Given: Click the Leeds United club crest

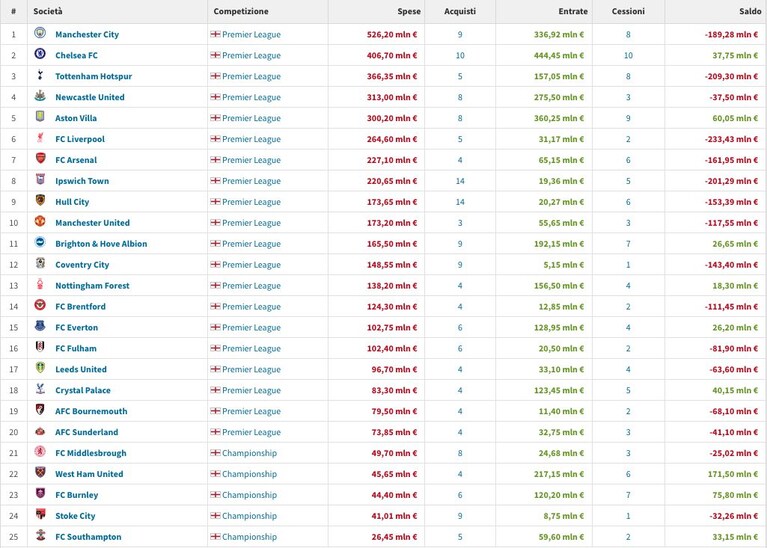Looking at the screenshot, I should (x=40, y=367).
